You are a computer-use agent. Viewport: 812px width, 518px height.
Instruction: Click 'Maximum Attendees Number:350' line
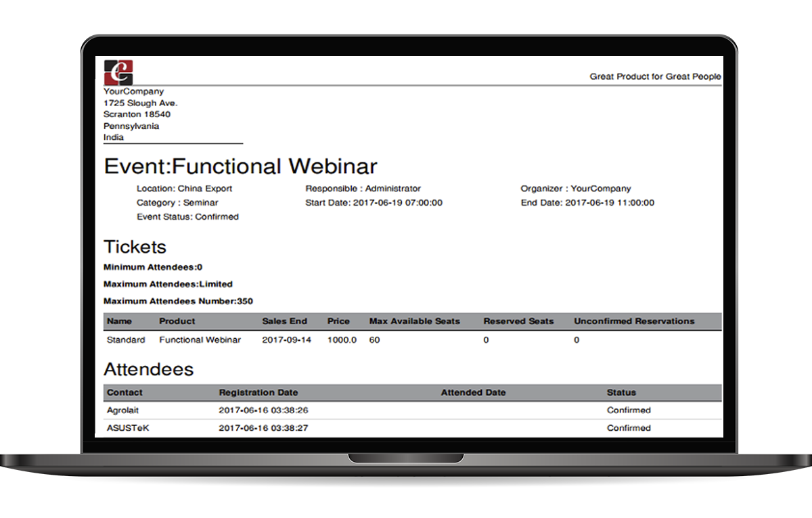click(178, 301)
